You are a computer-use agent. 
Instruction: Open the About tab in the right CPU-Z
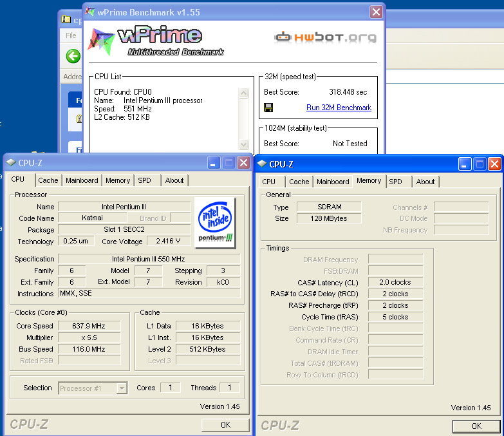click(x=425, y=182)
